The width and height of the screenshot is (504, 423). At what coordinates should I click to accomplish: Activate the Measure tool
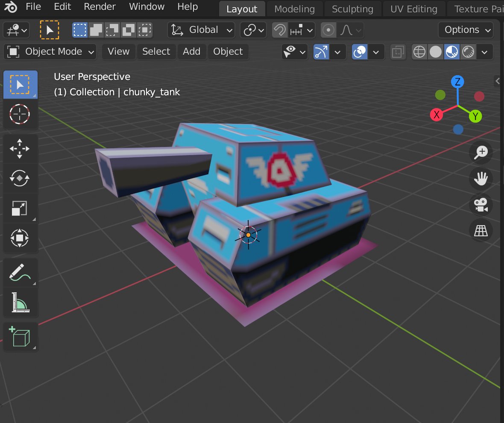click(x=20, y=303)
